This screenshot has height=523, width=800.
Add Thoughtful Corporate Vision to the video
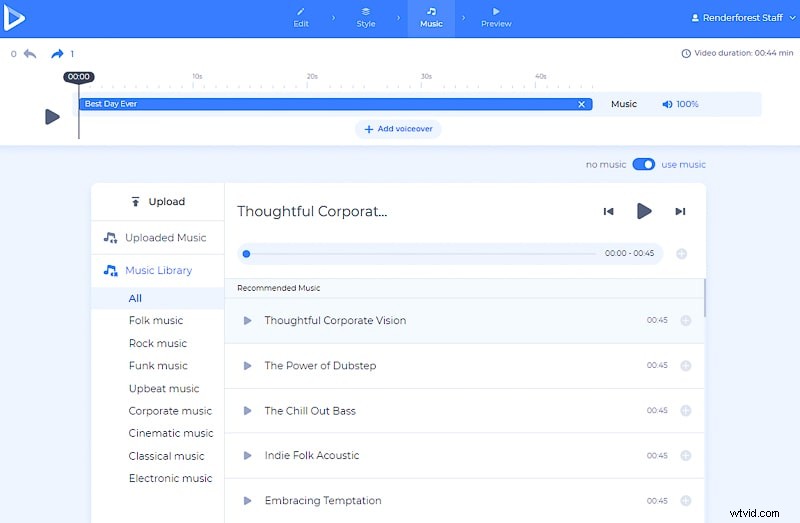(x=685, y=321)
